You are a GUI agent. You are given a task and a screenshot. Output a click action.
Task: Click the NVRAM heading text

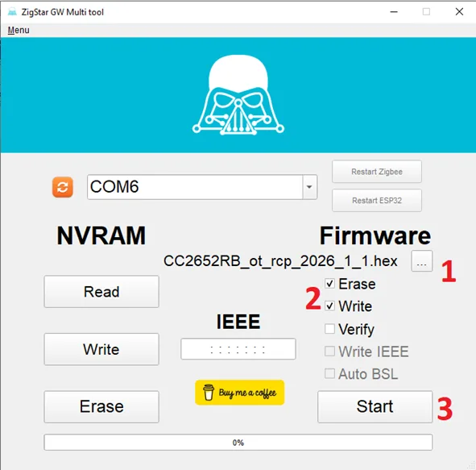tap(101, 235)
